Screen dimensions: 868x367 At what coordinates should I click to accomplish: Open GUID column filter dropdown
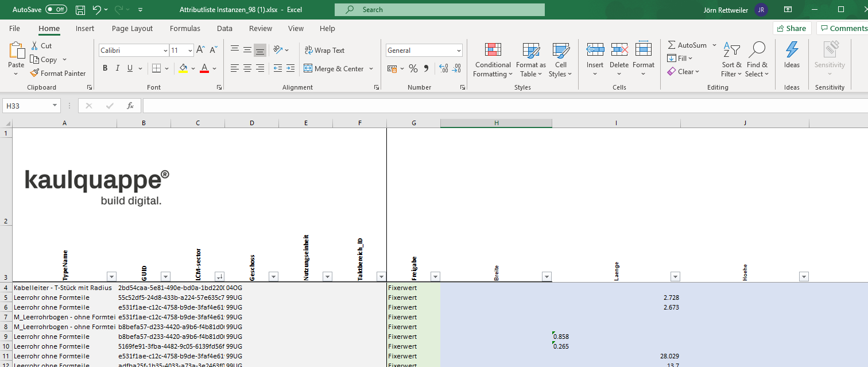tap(166, 276)
